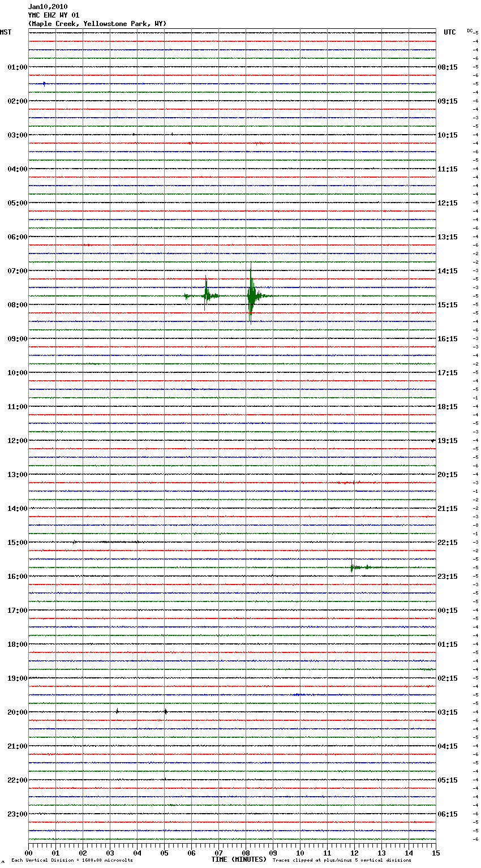Screen dimensions: 481x868
Task: Click the bottom axis tick label 12
Action: point(354,853)
